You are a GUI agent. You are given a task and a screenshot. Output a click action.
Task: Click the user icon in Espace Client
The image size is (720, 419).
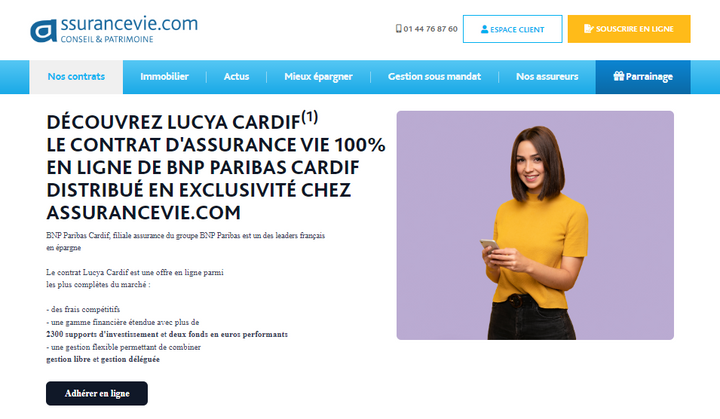point(484,29)
